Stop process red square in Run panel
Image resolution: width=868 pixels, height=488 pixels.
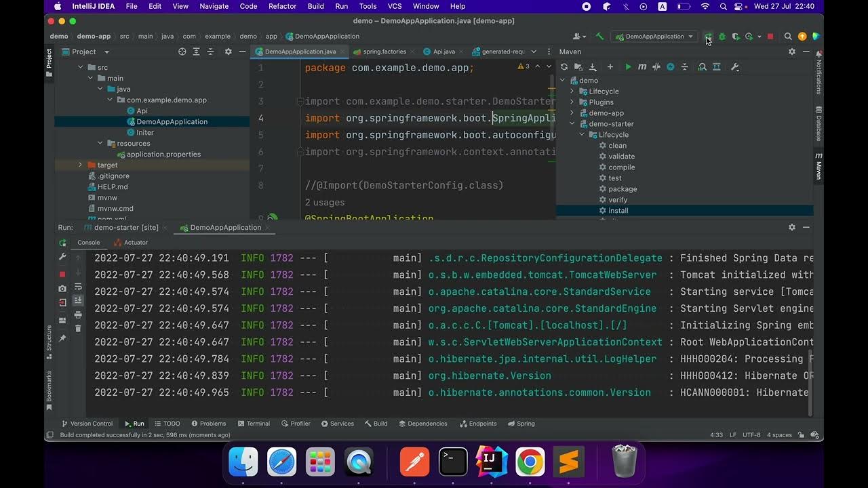coord(62,274)
